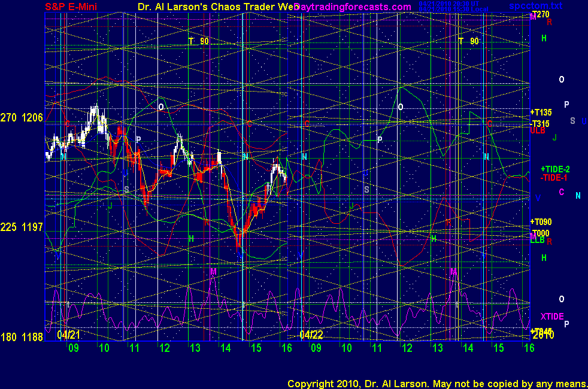Select the "12" hour label of the 04/21 session

click(165, 348)
